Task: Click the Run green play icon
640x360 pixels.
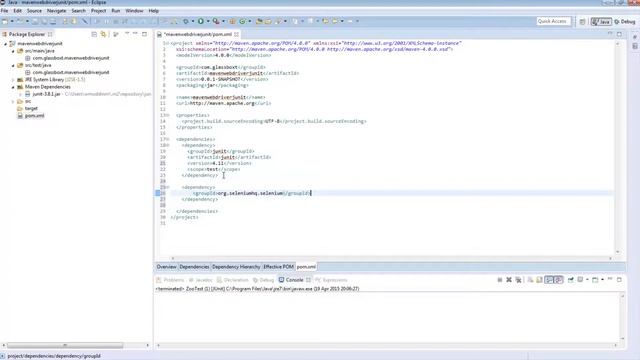Action: click(x=200, y=21)
